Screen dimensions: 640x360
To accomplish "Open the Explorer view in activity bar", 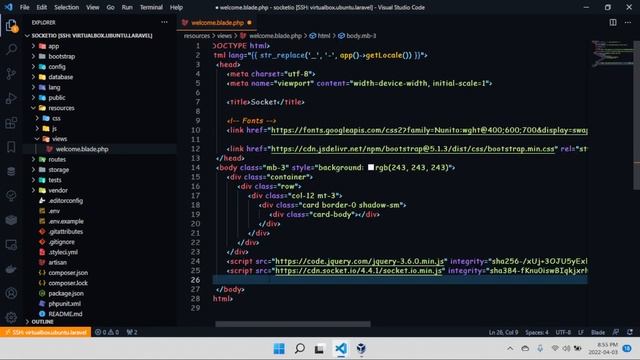I will 11,26.
